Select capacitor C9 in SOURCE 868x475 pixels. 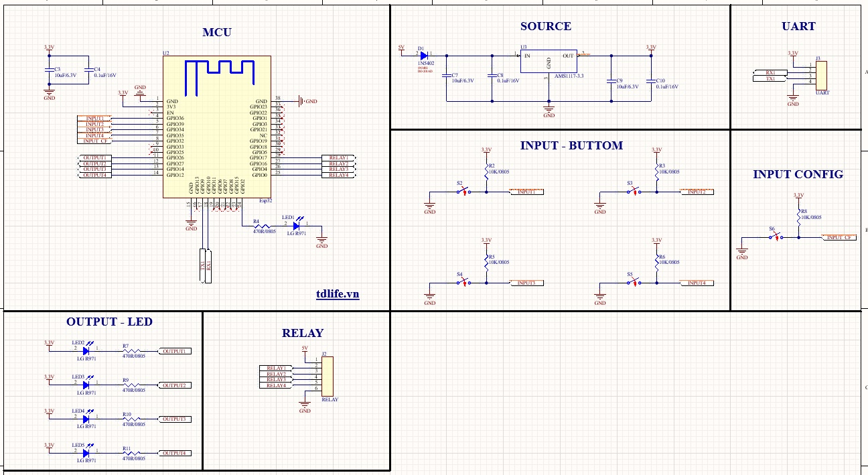pos(611,82)
